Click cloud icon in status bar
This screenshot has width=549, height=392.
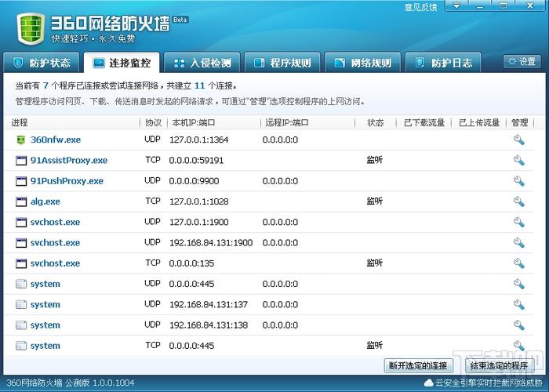(428, 383)
